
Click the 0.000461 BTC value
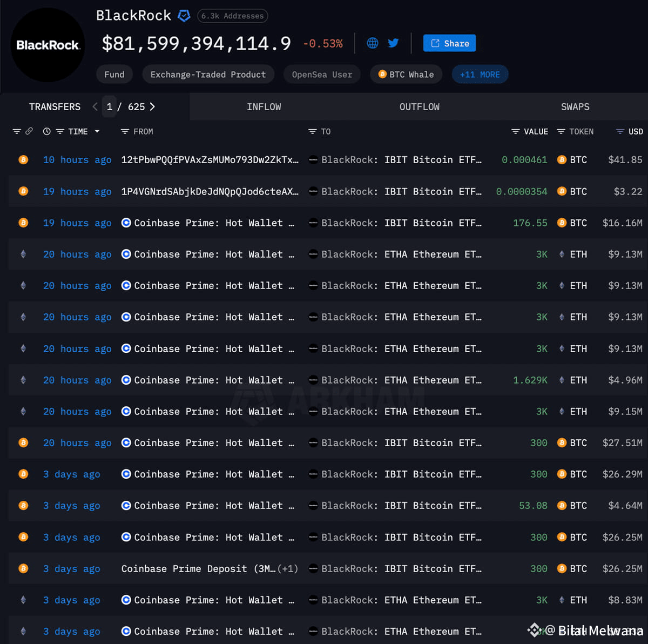[x=524, y=159]
